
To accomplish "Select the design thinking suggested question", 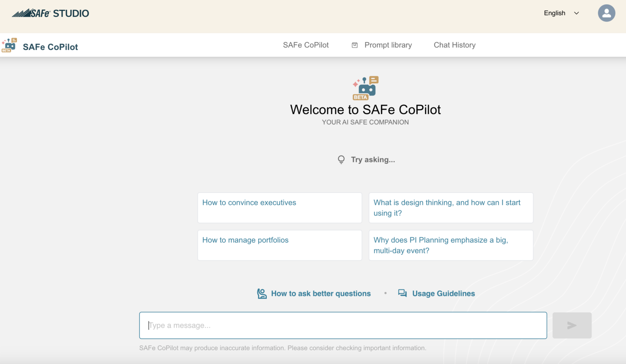I will (450, 207).
